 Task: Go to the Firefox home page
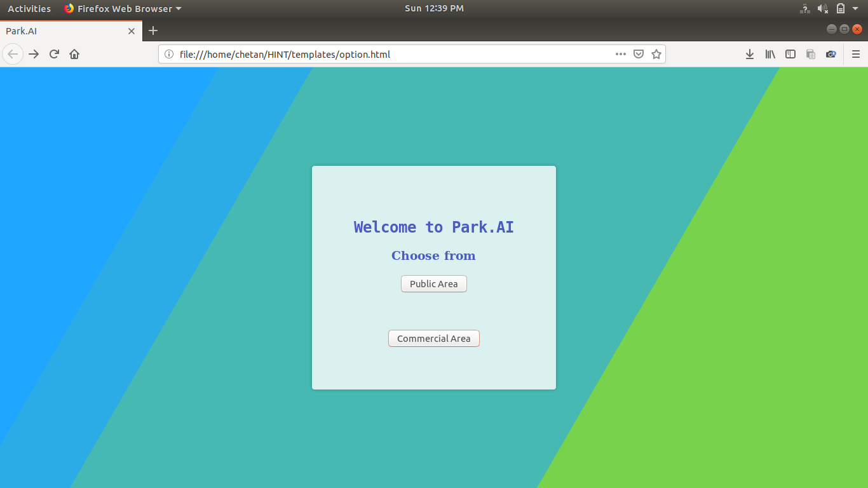tap(74, 54)
